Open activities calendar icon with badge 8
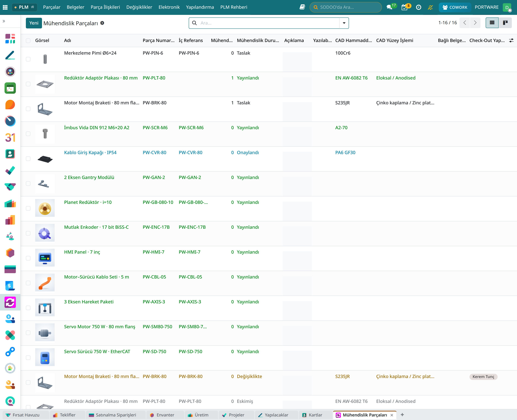The height and width of the screenshot is (420, 517). coord(404,7)
